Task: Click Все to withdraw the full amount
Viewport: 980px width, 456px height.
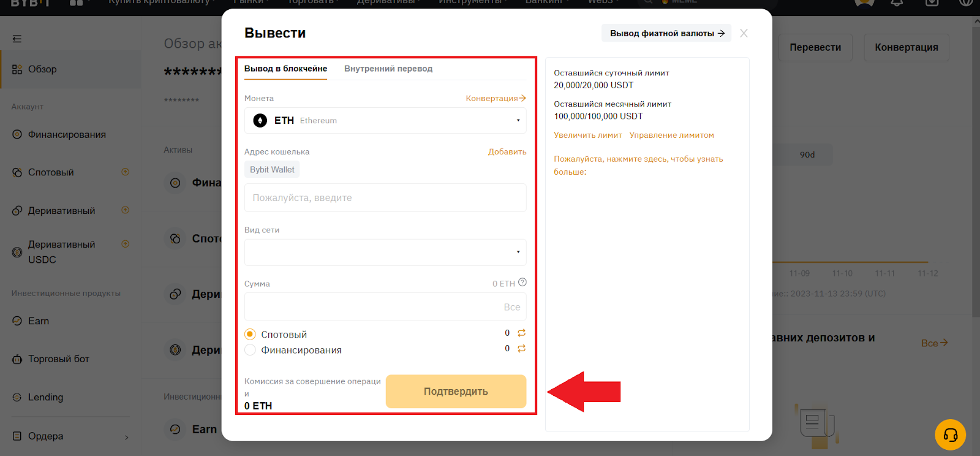Action: pos(512,307)
